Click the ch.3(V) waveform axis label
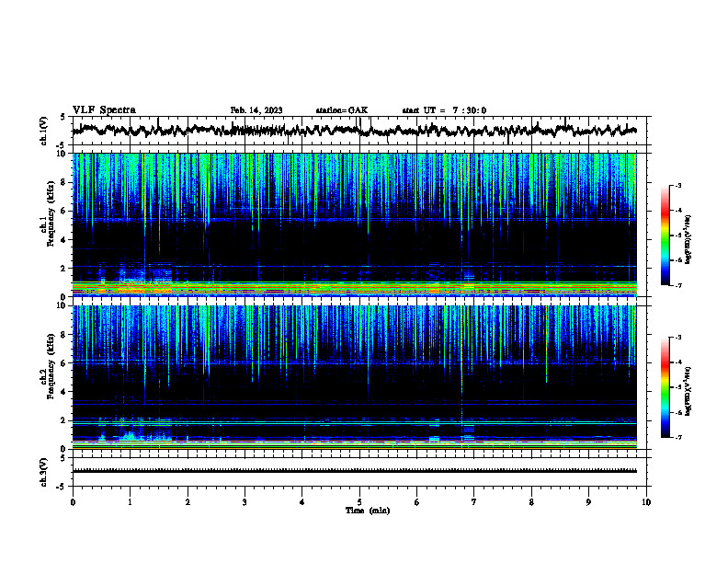The width and height of the screenshot is (728, 563). point(43,472)
